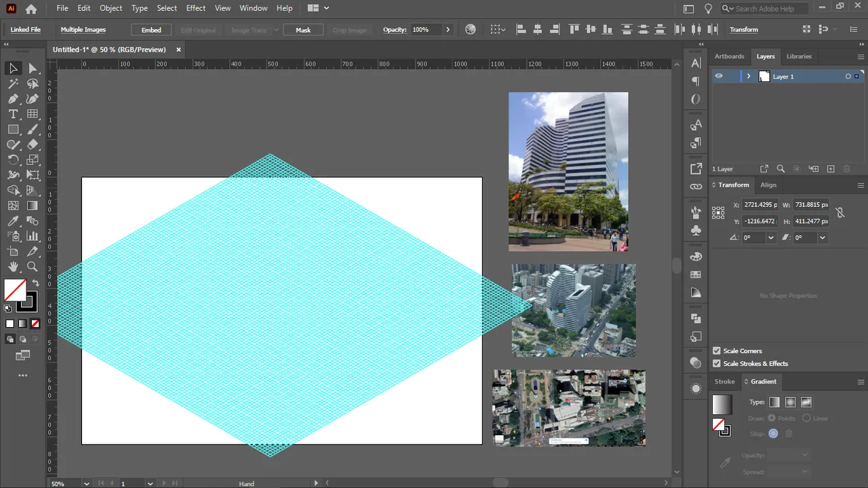Open rotation angle dropdown in Transform
The width and height of the screenshot is (868, 488).
[770, 238]
